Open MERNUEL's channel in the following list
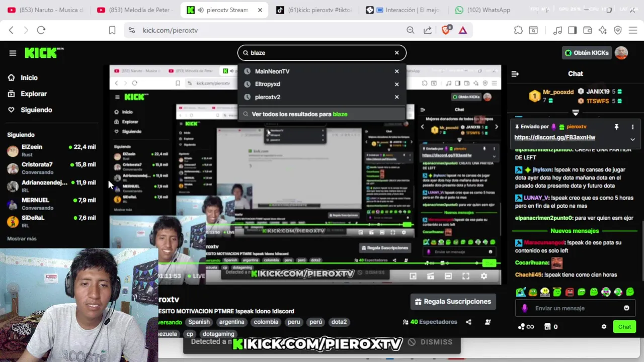Viewport: 644px width, 362px height. 51,203
